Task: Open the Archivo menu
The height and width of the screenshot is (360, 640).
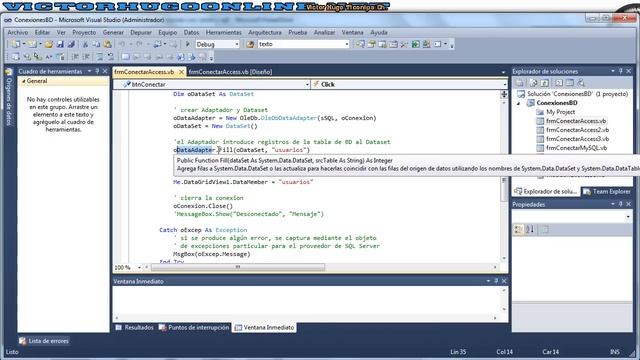Action: [18, 32]
